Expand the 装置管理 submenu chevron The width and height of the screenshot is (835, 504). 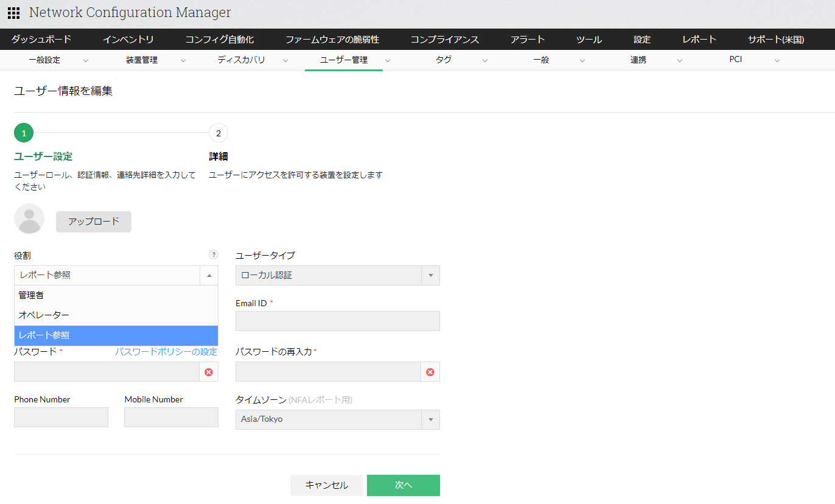(183, 60)
